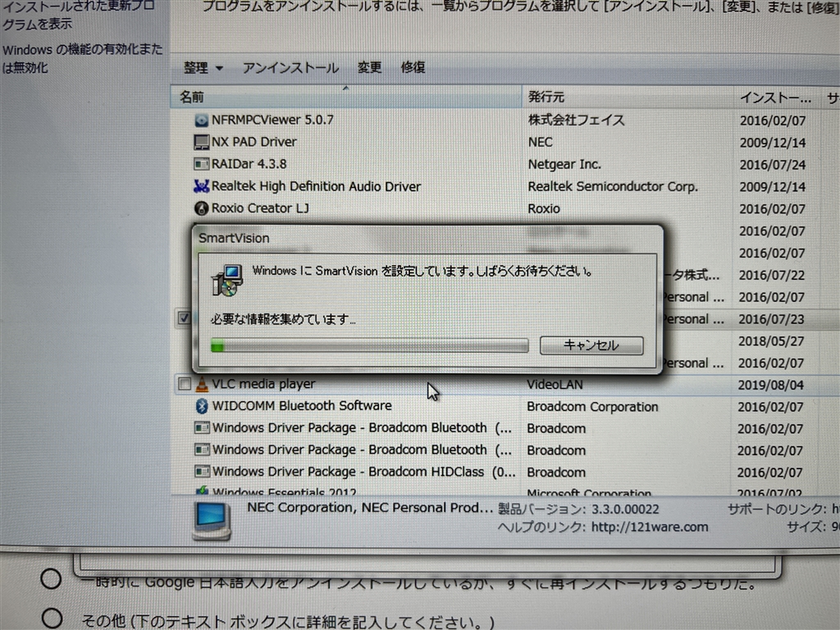Image resolution: width=840 pixels, height=630 pixels.
Task: Select the VLC media player entry name
Action: (x=263, y=384)
